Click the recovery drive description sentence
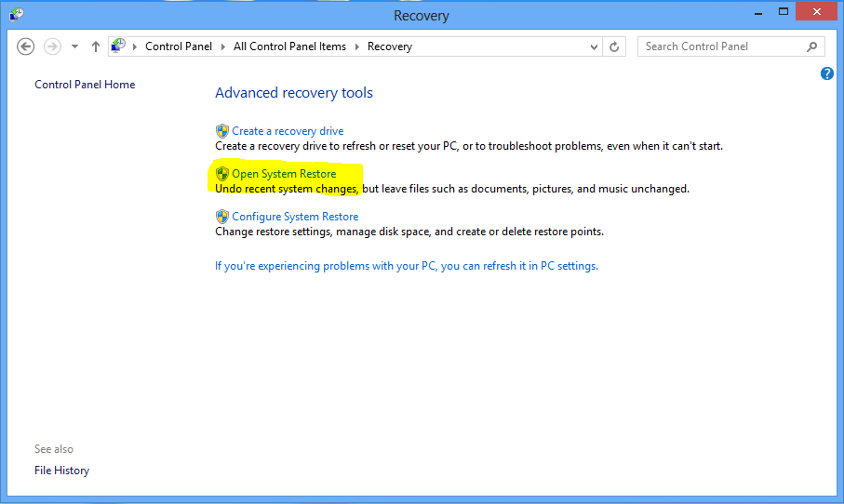Image resolution: width=844 pixels, height=504 pixels. pos(469,146)
